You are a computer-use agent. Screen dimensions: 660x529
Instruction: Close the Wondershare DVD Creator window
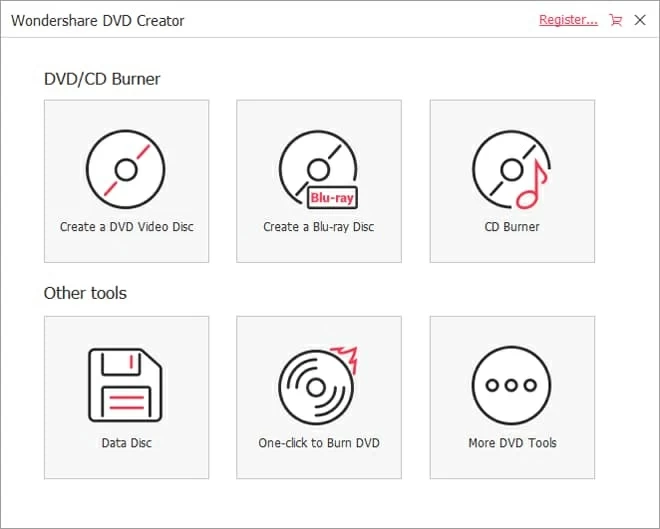pos(640,20)
